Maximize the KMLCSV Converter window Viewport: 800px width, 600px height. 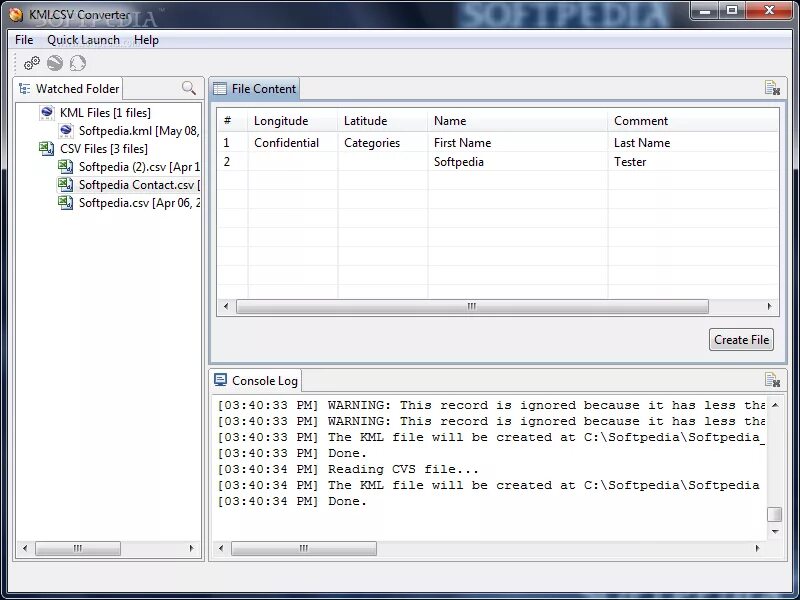pyautogui.click(x=732, y=10)
